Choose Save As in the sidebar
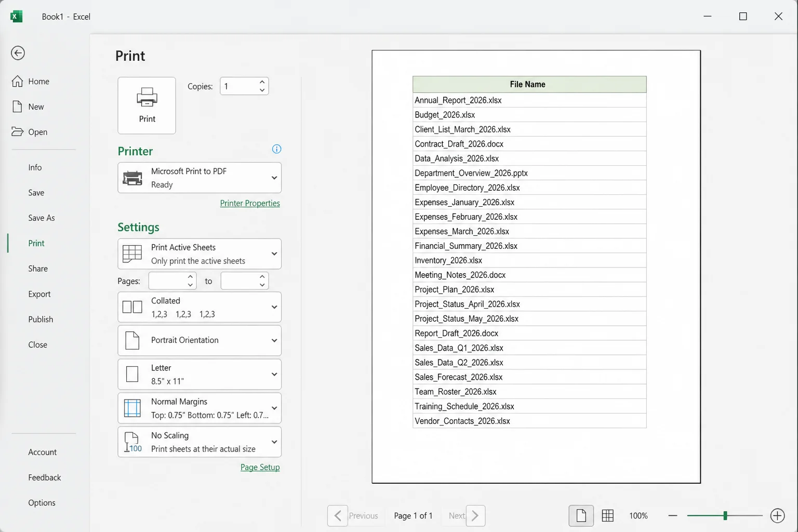Viewport: 798px width, 532px height. [x=42, y=218]
